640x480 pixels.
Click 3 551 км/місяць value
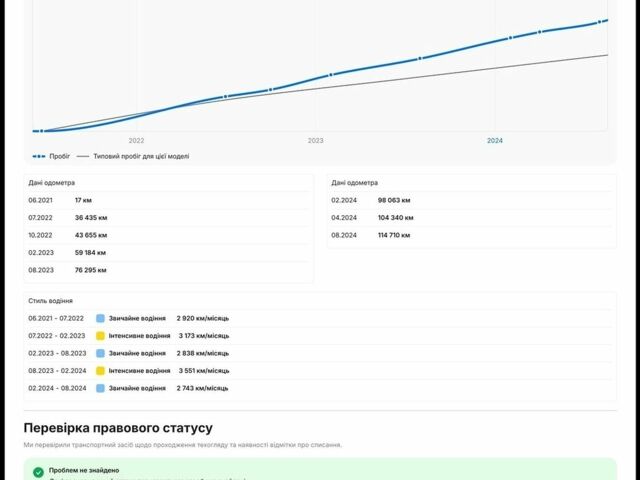point(204,371)
